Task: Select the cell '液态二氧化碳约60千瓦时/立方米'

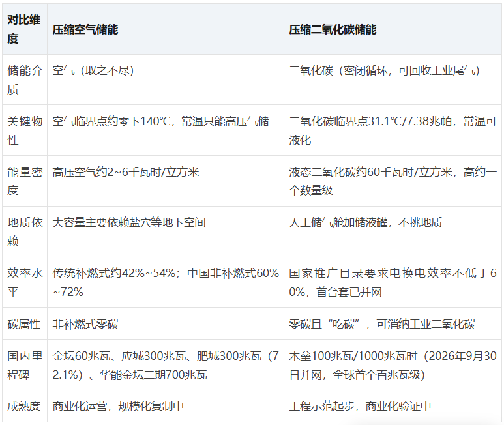Action: coord(393,181)
